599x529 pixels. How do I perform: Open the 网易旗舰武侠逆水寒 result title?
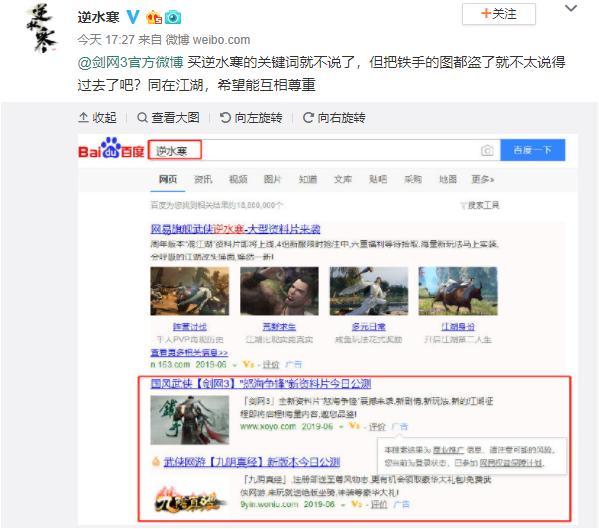(x=235, y=229)
